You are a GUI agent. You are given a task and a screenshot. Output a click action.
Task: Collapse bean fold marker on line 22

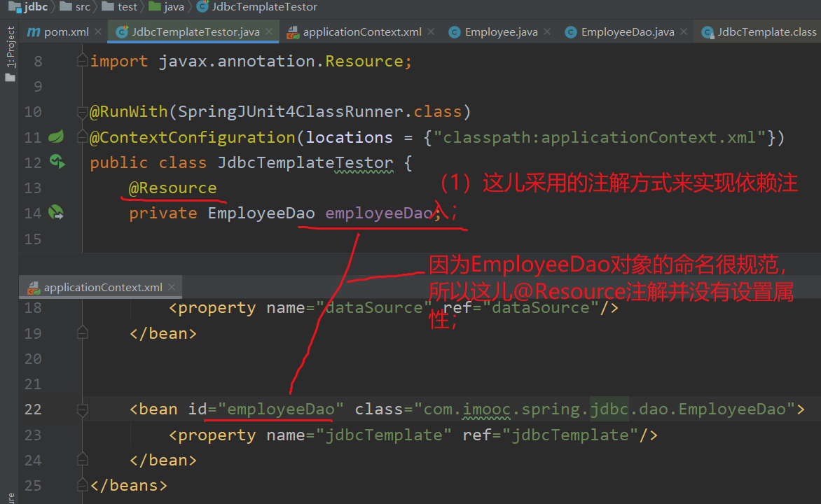click(82, 409)
